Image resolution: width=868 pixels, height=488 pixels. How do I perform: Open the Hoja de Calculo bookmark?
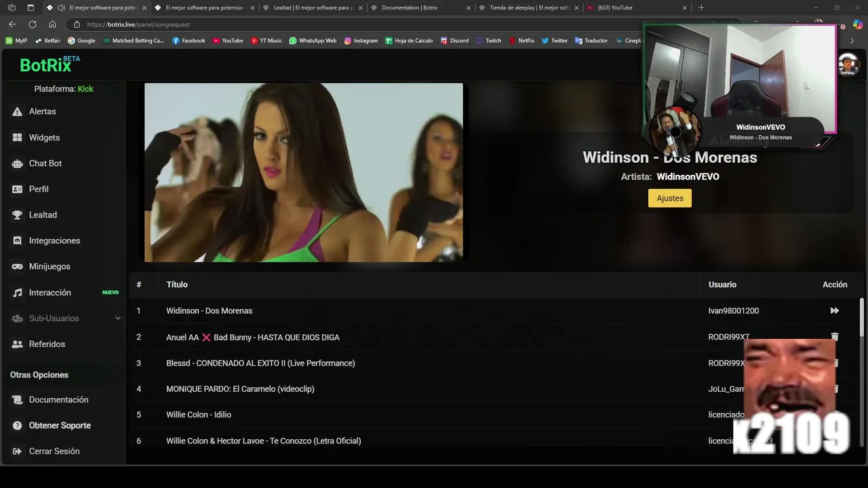[409, 41]
